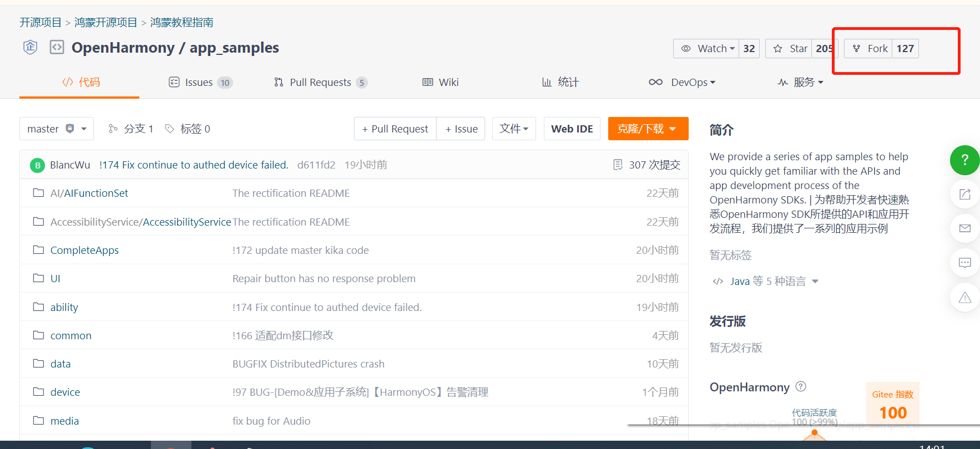980x449 pixels.
Task: Click the folder icon for common
Action: click(x=38, y=335)
